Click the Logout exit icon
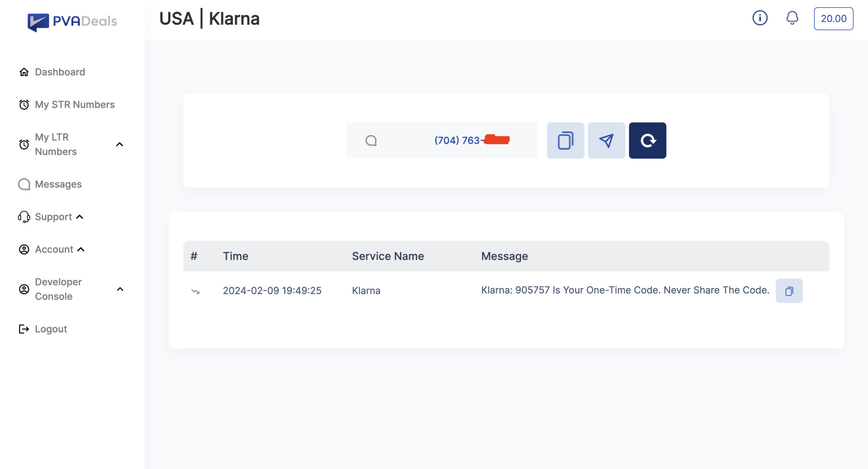The image size is (868, 469). click(x=24, y=329)
